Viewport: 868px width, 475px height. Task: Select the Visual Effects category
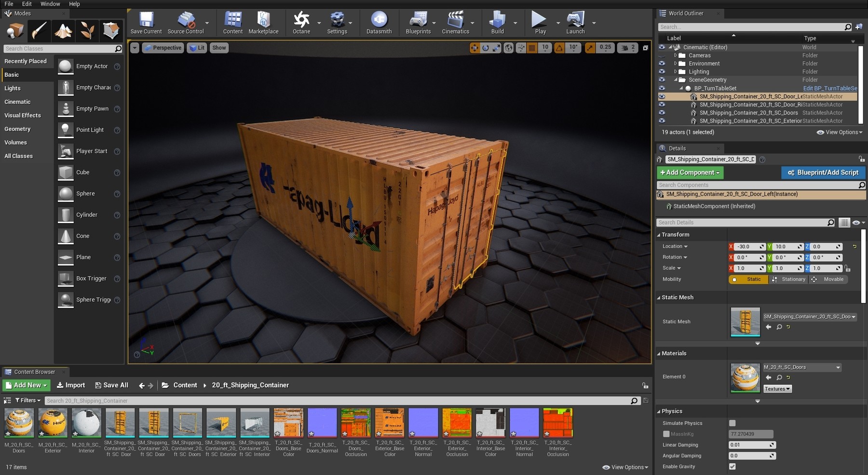pos(23,116)
